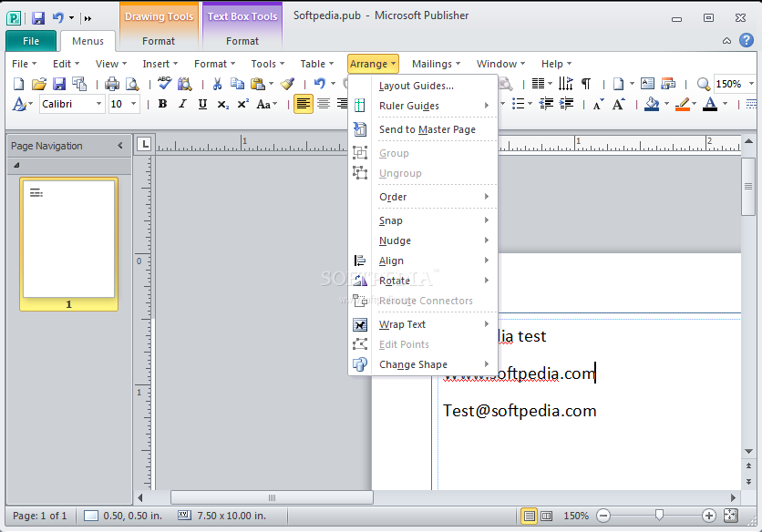Run the Spelling check icon
This screenshot has height=532, width=762.
pyautogui.click(x=164, y=84)
